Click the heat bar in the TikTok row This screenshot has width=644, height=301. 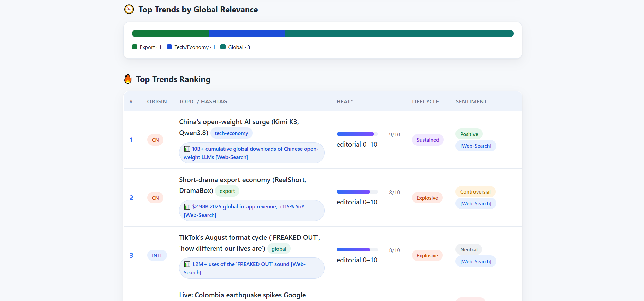pyautogui.click(x=357, y=250)
